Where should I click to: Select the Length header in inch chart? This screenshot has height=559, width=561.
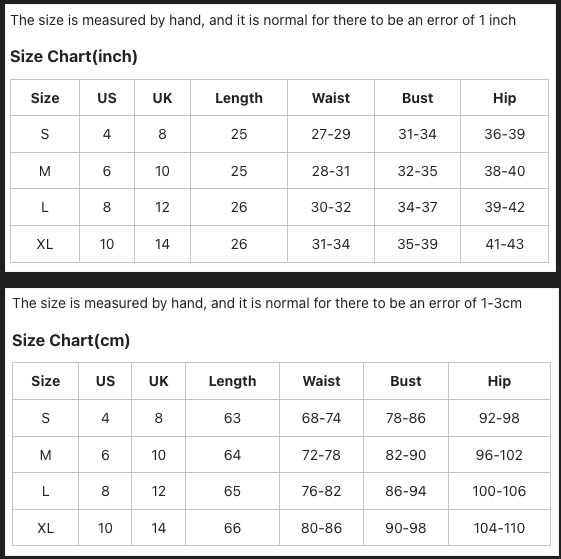(239, 98)
